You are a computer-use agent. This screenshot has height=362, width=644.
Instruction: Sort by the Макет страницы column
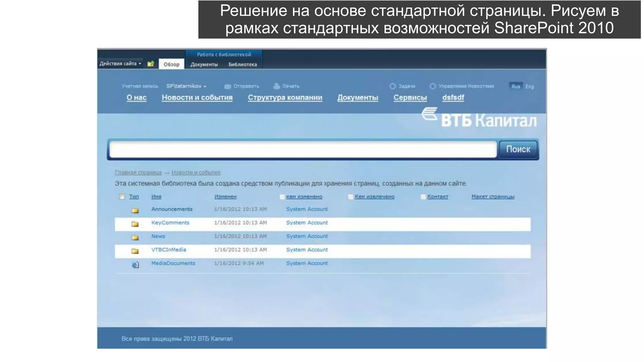[x=493, y=197]
